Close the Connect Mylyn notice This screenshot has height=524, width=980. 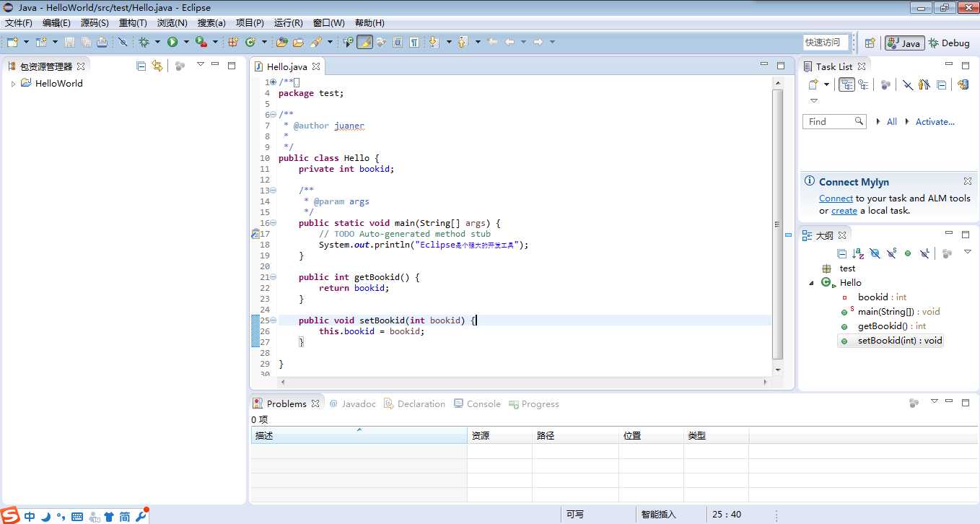pos(968,182)
